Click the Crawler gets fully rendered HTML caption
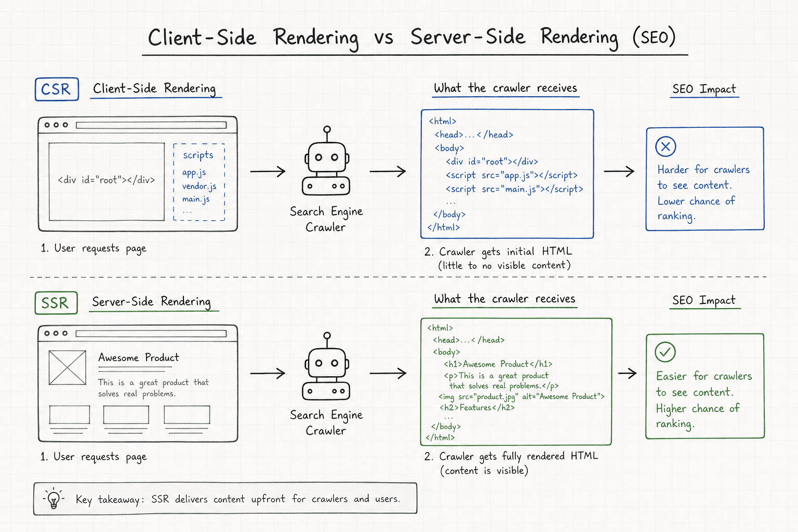798x532 pixels. click(511, 456)
